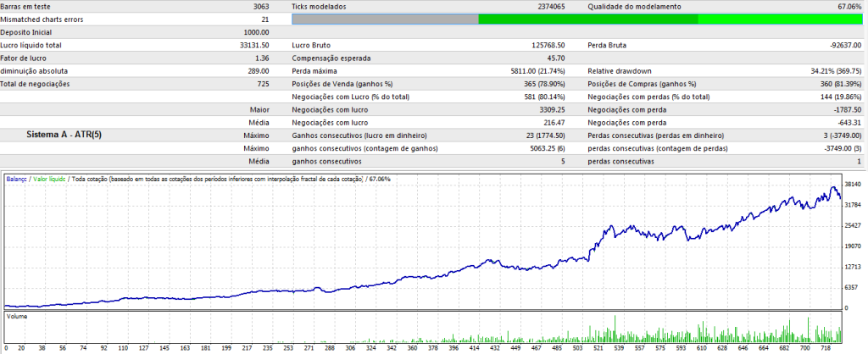868x354 pixels.
Task: Click sell positions value 365 (78.90%)
Action: point(543,84)
